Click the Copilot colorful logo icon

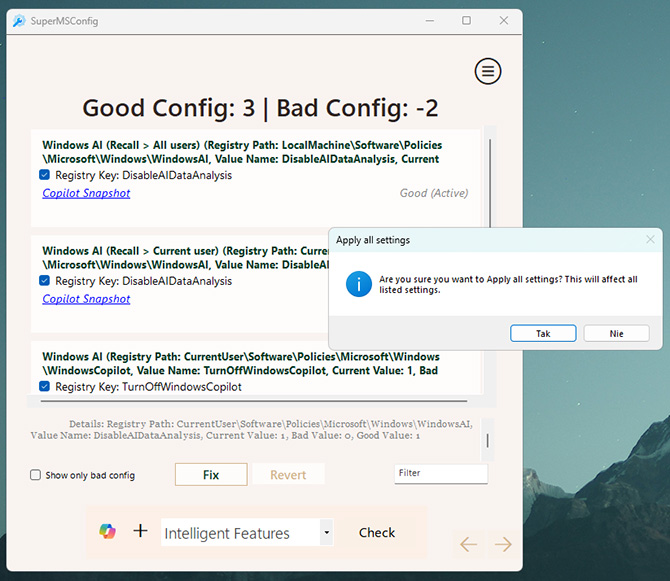click(x=107, y=531)
